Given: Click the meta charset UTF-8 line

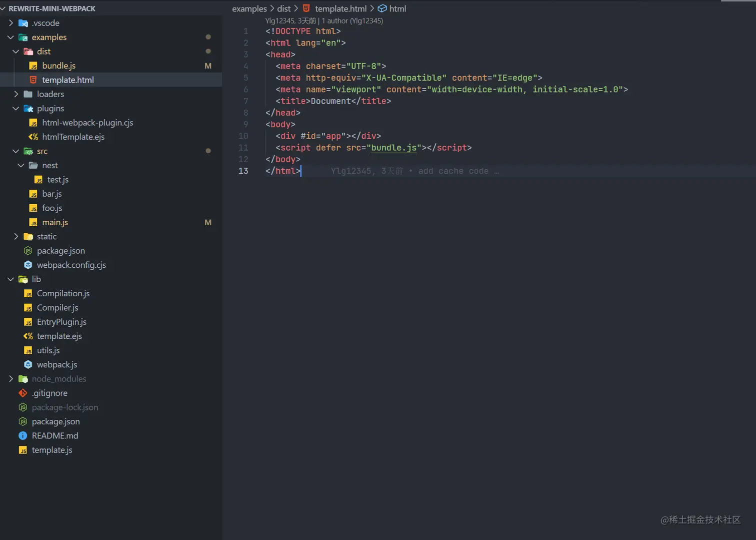Looking at the screenshot, I should click(x=330, y=66).
